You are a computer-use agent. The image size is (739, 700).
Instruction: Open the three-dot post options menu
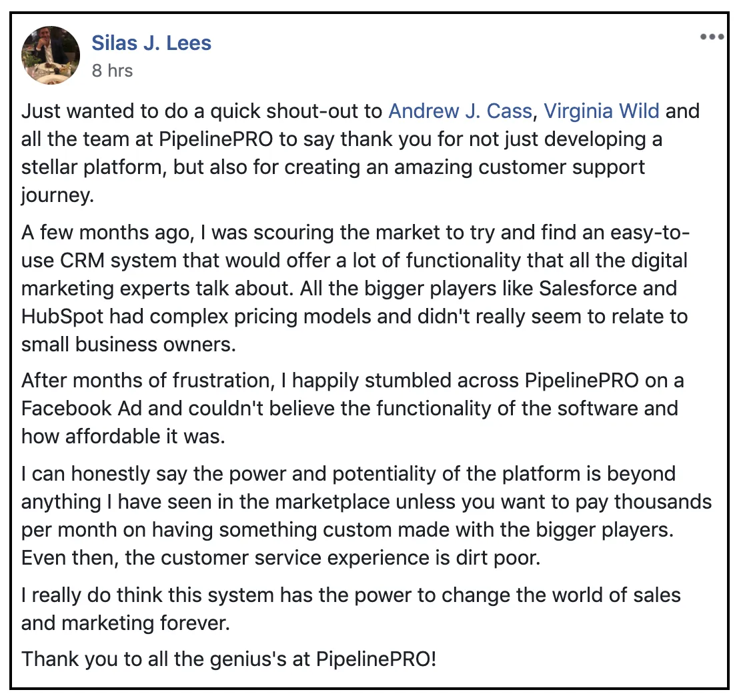click(712, 37)
